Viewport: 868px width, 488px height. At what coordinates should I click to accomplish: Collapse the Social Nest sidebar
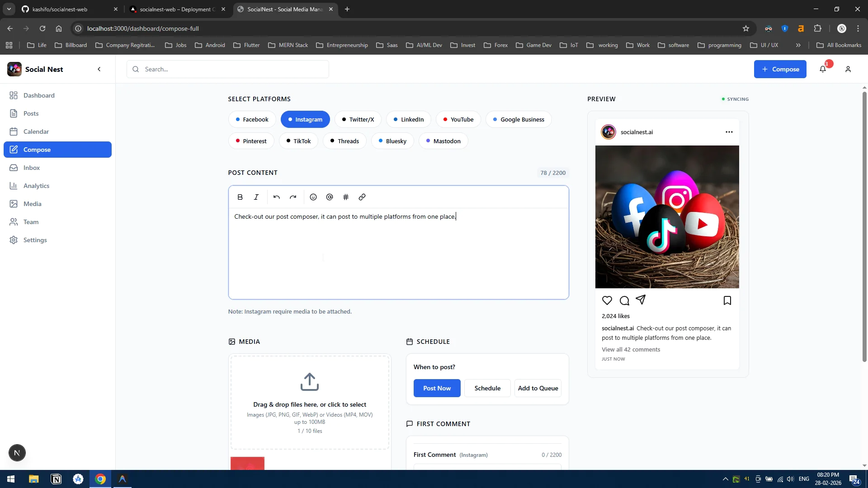[99, 69]
